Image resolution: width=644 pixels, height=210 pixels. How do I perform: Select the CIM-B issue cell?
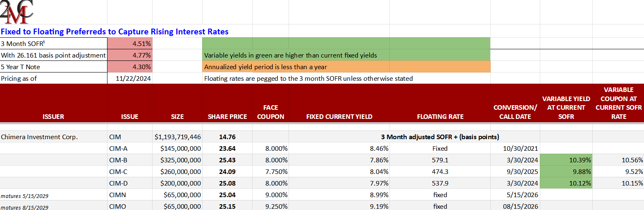130,160
